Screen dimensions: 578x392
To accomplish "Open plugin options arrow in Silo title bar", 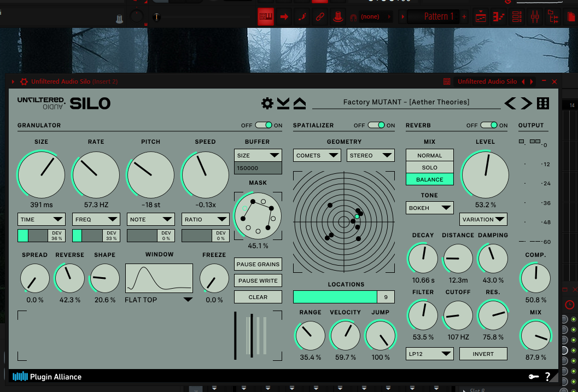I will click(13, 81).
